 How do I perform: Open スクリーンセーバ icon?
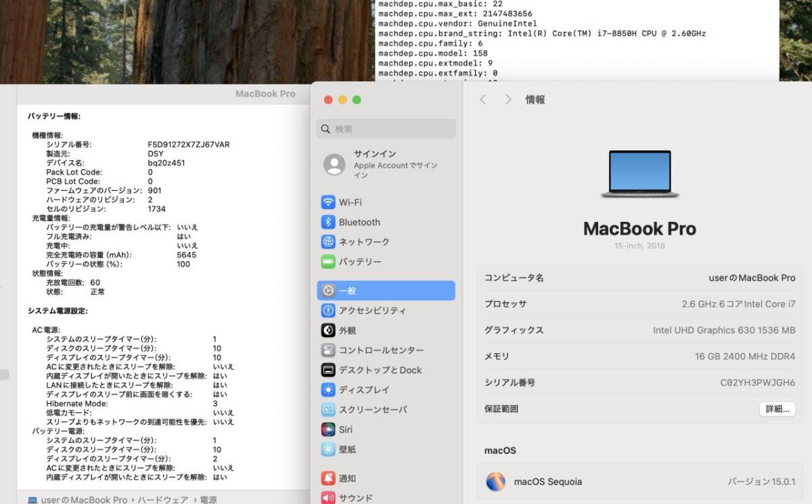(x=328, y=409)
